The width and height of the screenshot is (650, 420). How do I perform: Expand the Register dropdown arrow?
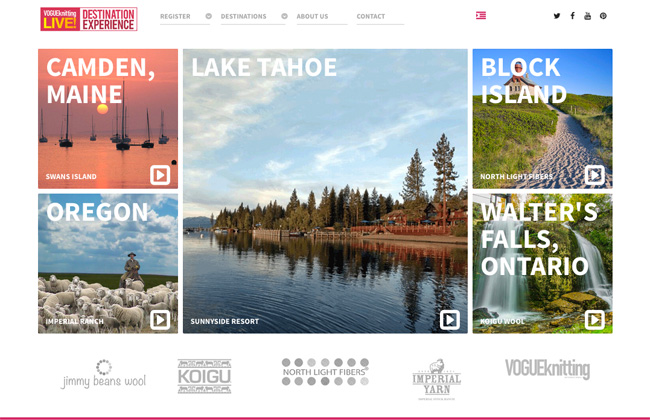[209, 16]
